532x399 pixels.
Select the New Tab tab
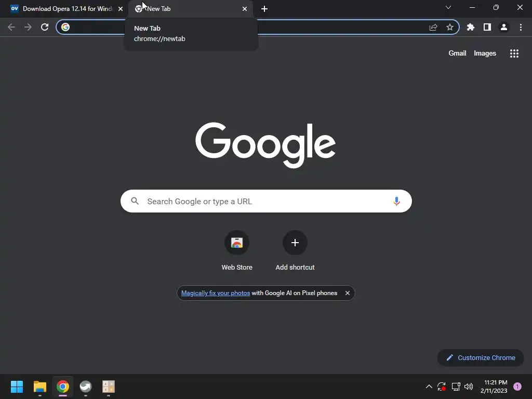190,9
